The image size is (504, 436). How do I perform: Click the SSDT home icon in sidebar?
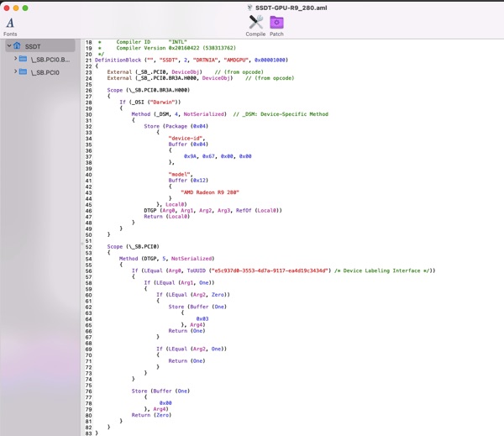(18, 46)
